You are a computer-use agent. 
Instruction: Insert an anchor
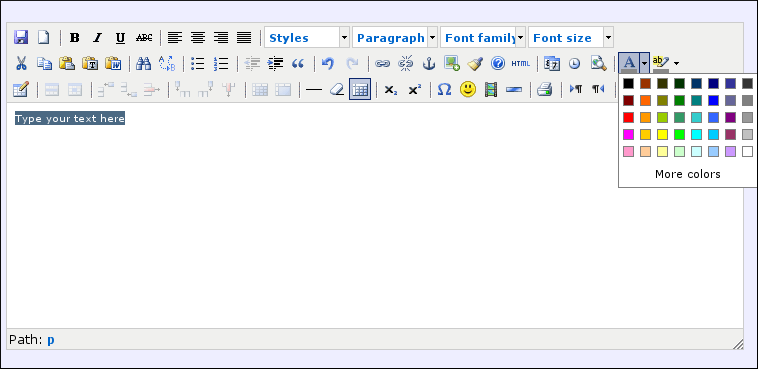point(429,63)
